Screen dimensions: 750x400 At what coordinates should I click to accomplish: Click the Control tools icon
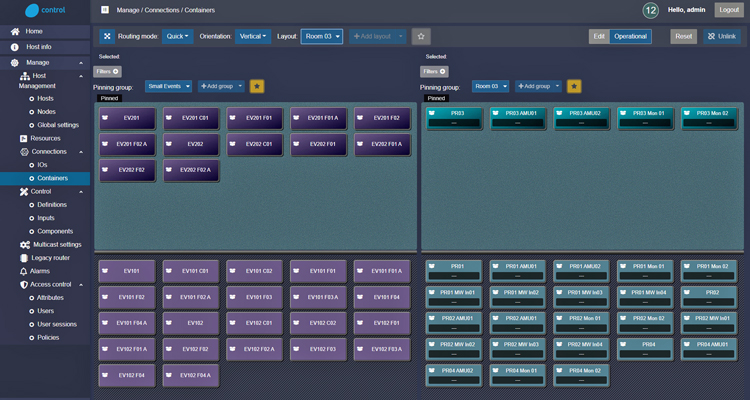23,192
